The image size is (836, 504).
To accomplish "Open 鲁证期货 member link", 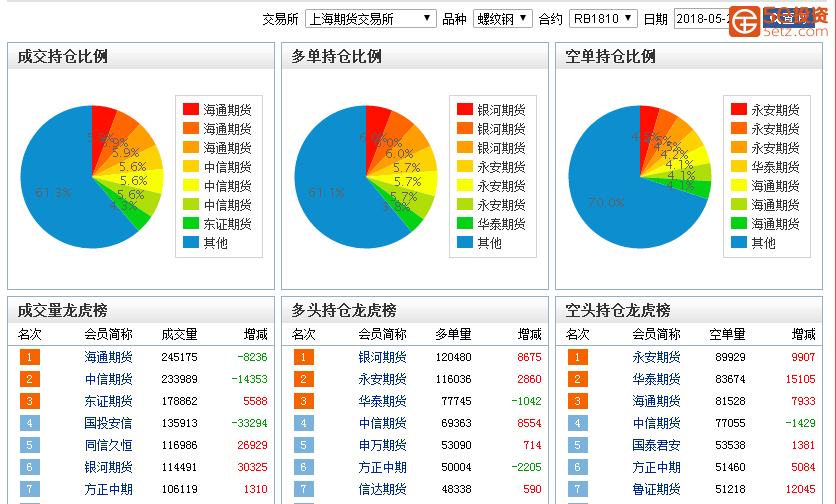I will click(x=656, y=489).
